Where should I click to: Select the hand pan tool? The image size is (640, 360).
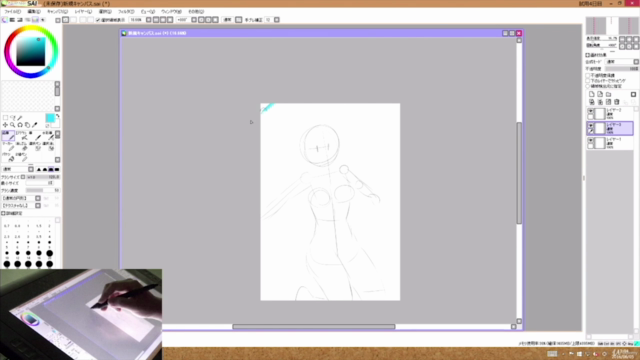click(27, 125)
